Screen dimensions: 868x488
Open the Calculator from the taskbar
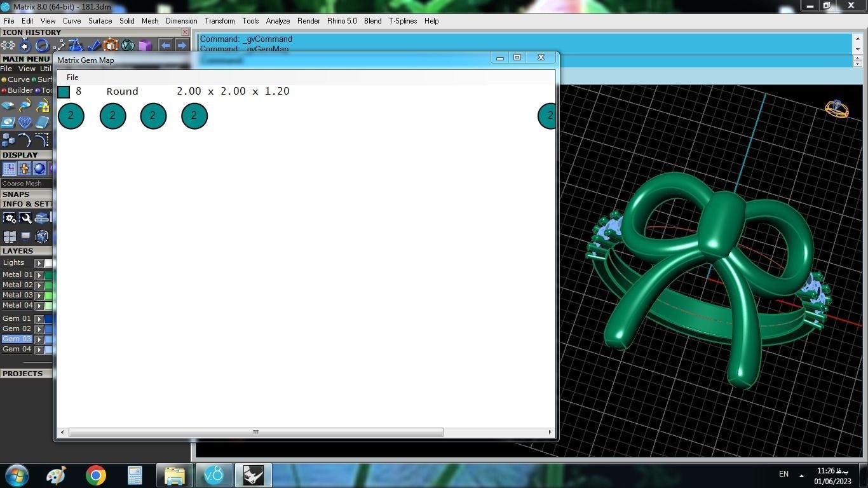point(135,475)
